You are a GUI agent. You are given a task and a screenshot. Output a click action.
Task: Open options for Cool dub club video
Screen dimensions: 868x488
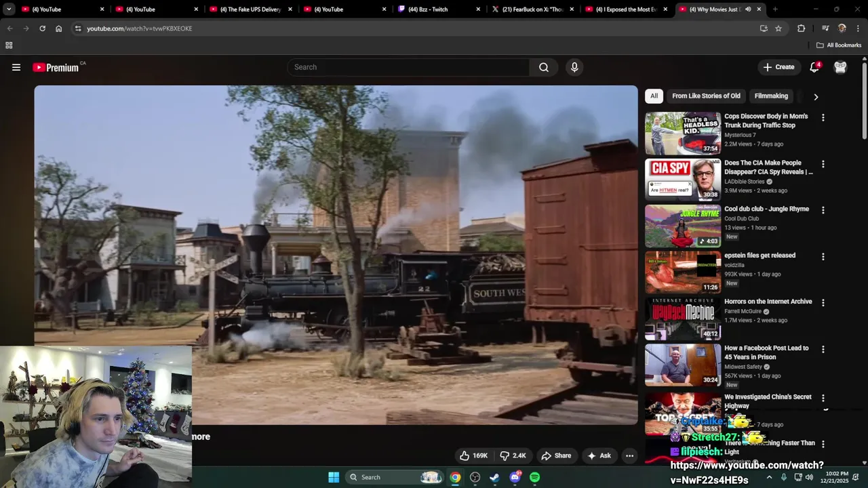823,210
